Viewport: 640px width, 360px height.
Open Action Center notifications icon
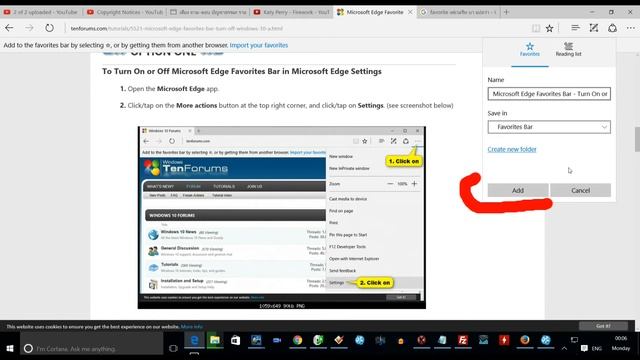584,348
